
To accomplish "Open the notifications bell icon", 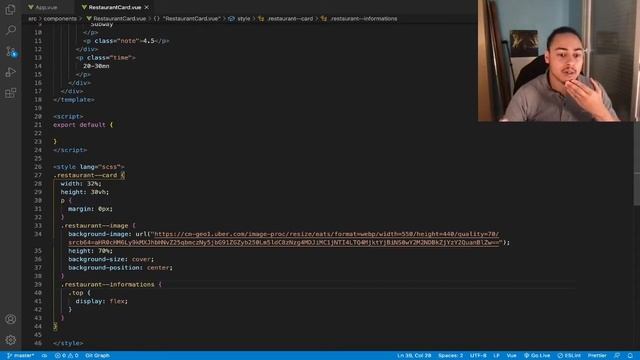I will pos(630,356).
